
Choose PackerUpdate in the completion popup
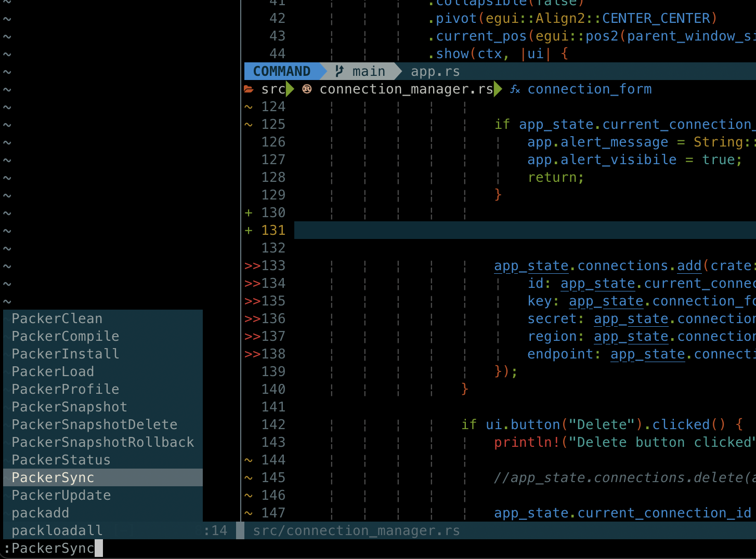click(x=61, y=495)
